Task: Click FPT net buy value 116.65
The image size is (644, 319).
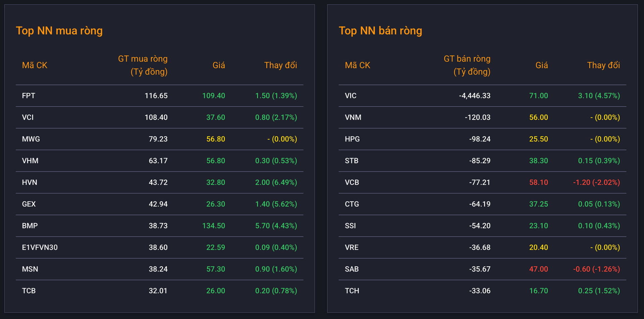Action: click(x=156, y=96)
